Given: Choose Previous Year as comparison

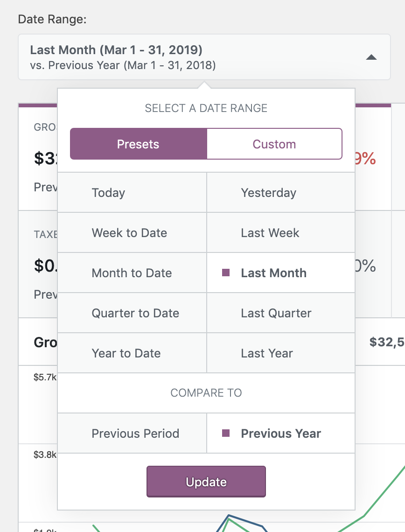Looking at the screenshot, I should tap(280, 433).
